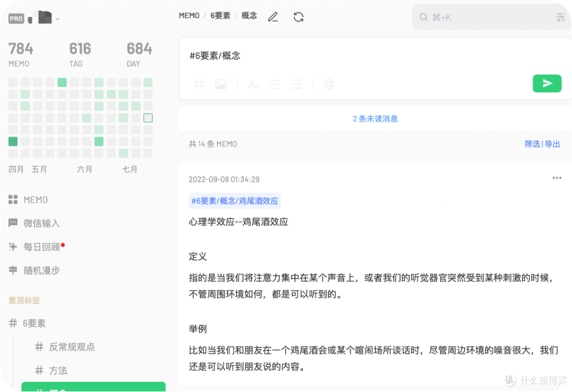Select the 反常规观点 sub-tag
This screenshot has width=572, height=392.
click(x=72, y=347)
